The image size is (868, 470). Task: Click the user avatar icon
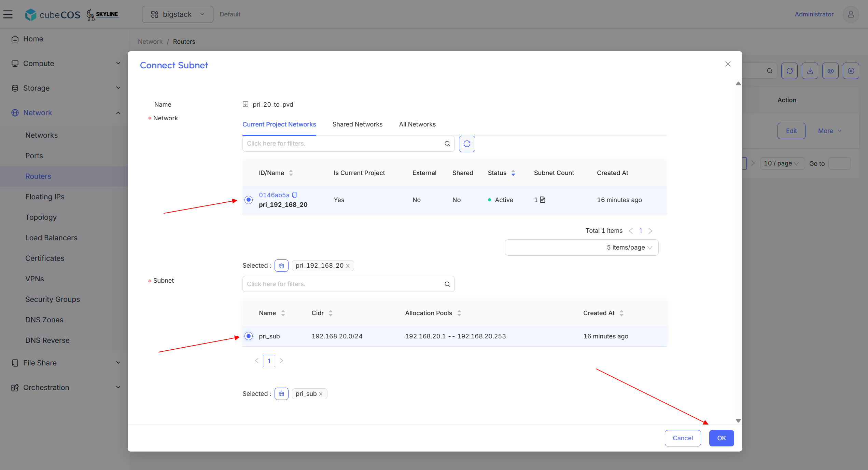[851, 14]
